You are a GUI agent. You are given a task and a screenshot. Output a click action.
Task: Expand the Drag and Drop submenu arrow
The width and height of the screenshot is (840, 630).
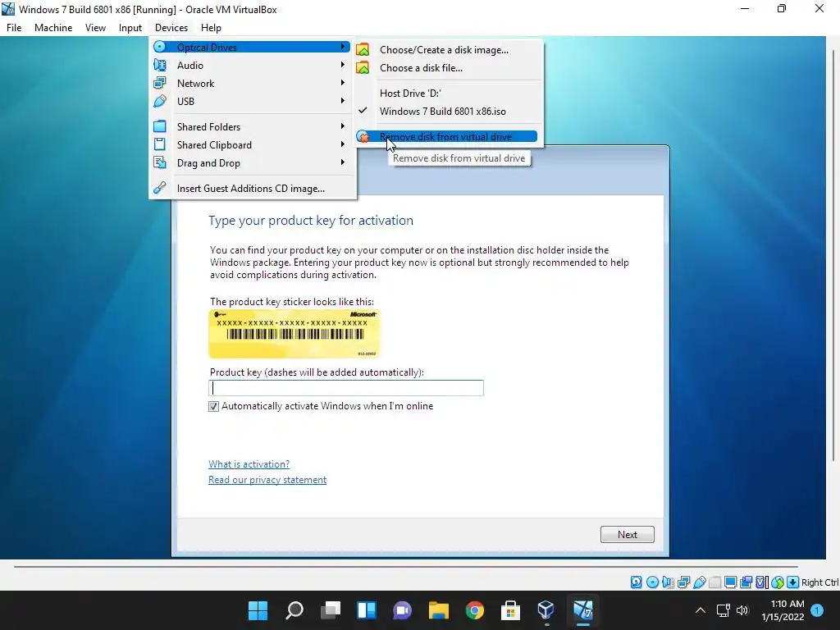pos(343,163)
